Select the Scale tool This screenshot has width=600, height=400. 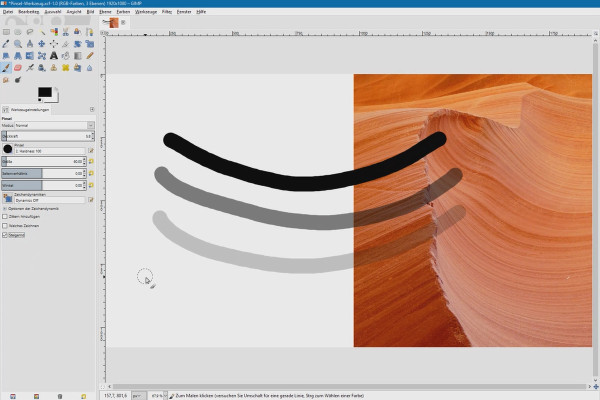click(x=90, y=44)
